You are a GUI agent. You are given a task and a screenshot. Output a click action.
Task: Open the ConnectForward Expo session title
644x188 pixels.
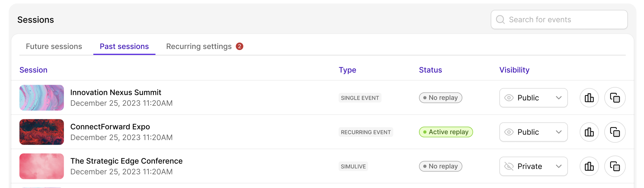pos(110,127)
